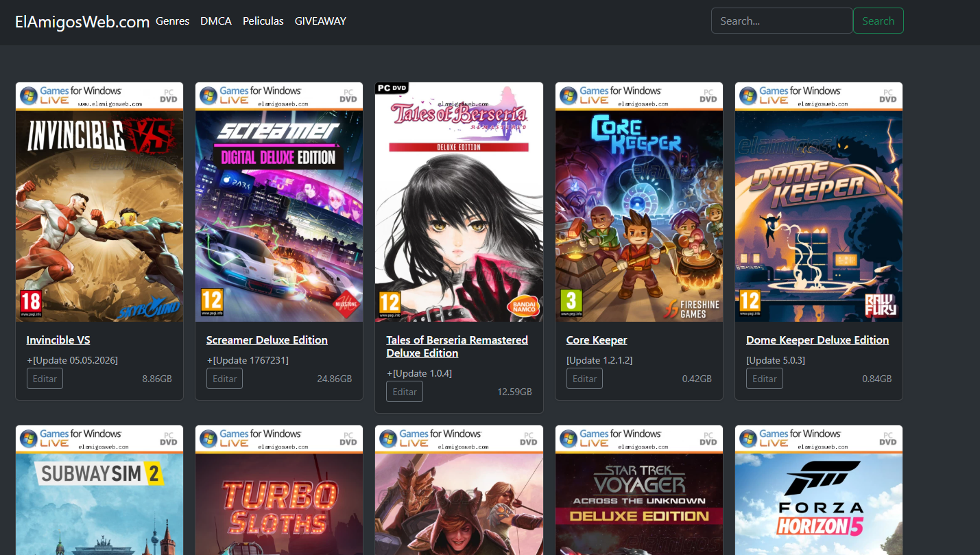Image resolution: width=980 pixels, height=555 pixels.
Task: Click Editar on the Dome Keeper card
Action: pos(764,379)
